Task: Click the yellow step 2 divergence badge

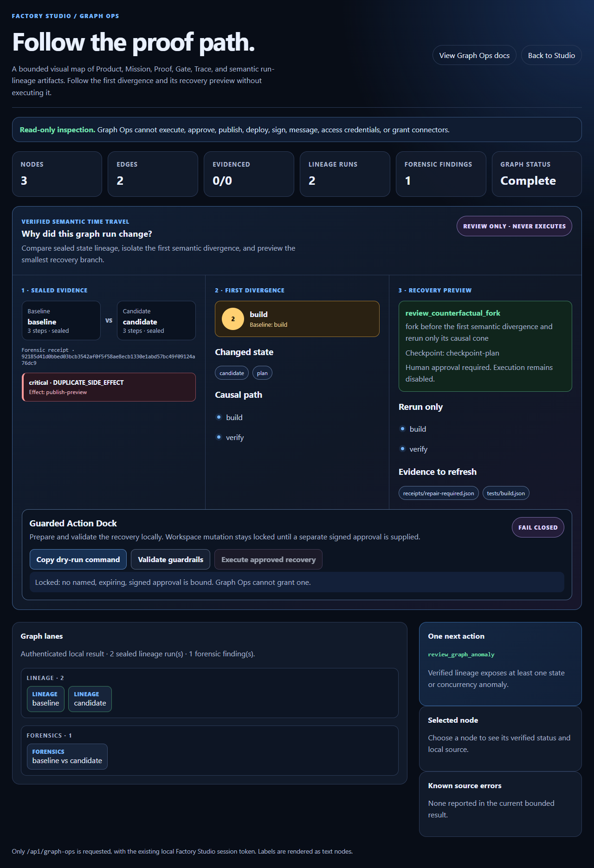Action: (x=233, y=319)
